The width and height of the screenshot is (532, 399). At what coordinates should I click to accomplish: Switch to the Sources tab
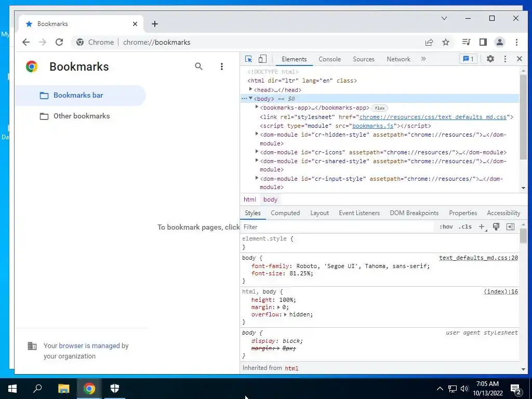pos(363,59)
